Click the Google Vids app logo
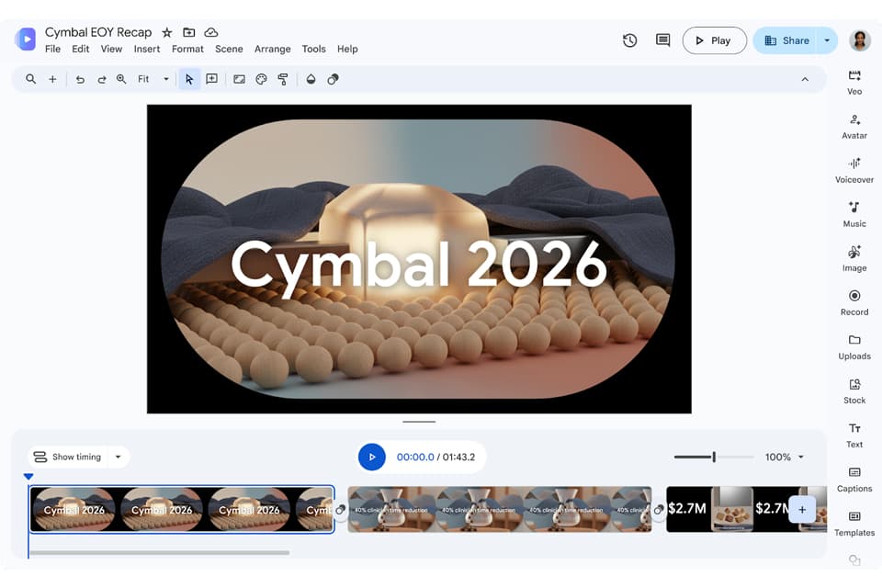The image size is (882, 588). (26, 40)
